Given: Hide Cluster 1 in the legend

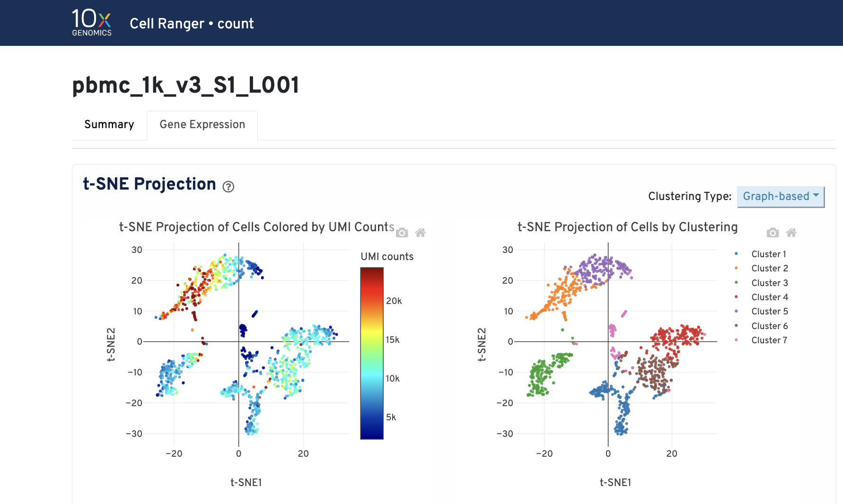Looking at the screenshot, I should pyautogui.click(x=768, y=254).
